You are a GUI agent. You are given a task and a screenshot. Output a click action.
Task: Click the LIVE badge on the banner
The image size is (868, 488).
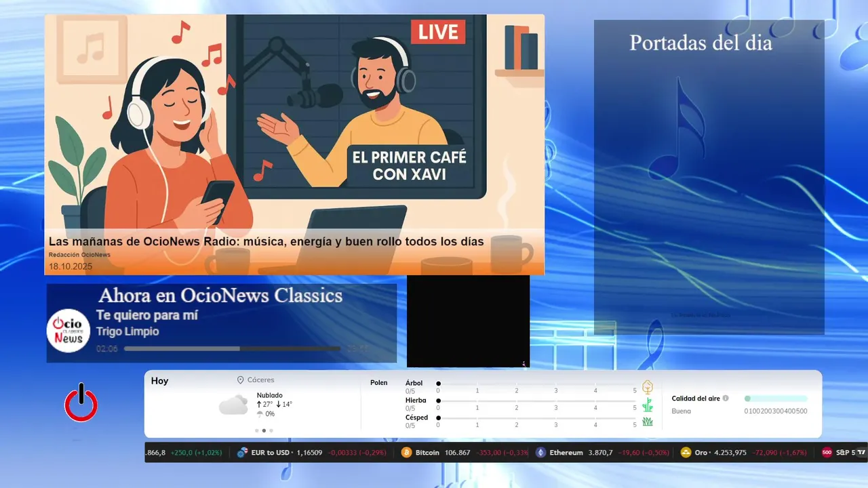pos(438,31)
